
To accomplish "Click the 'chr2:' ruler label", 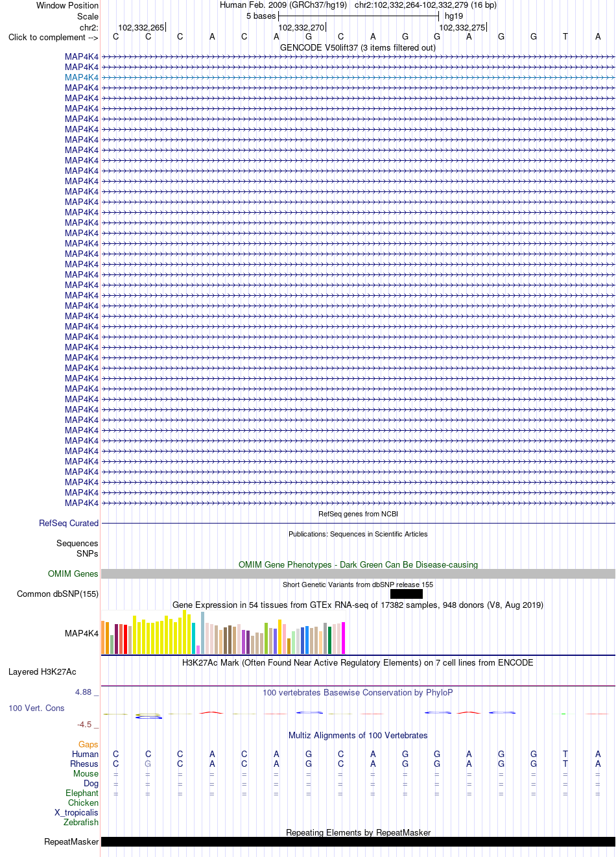I will (x=89, y=27).
